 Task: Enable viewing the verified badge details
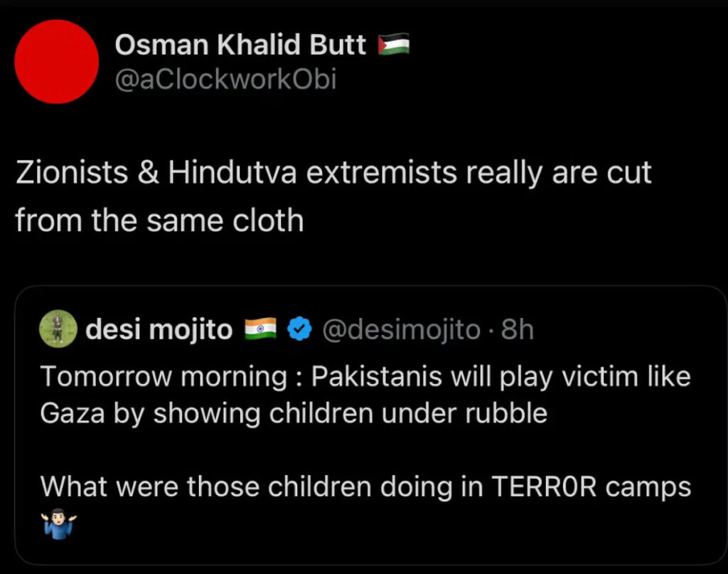[300, 329]
